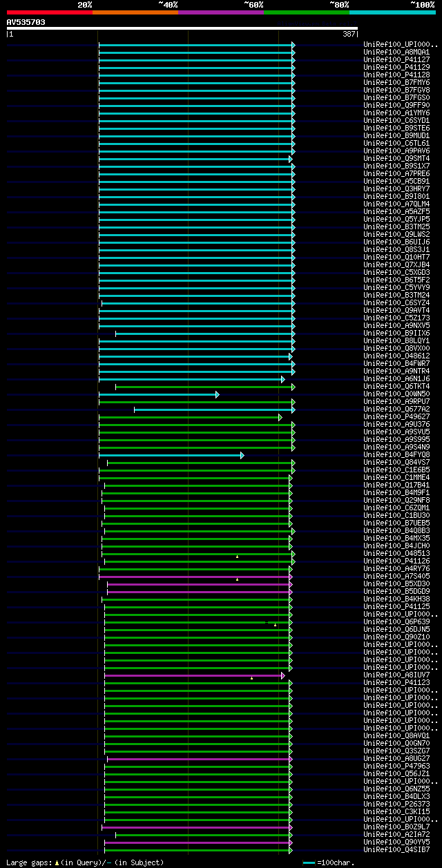This screenshot has width=442, height=868.
Task: Select the label UniRef100_P47963
Action: [x=396, y=766]
